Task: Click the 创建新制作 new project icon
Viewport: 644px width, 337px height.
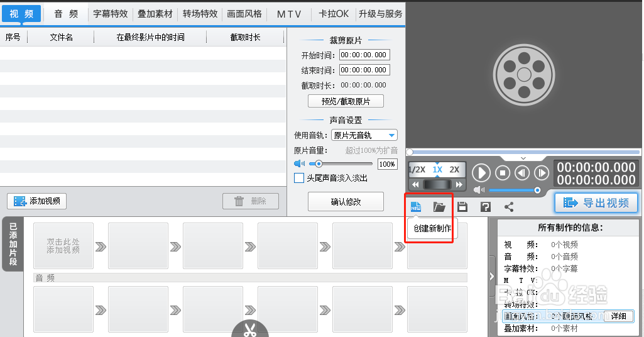Action: click(416, 206)
